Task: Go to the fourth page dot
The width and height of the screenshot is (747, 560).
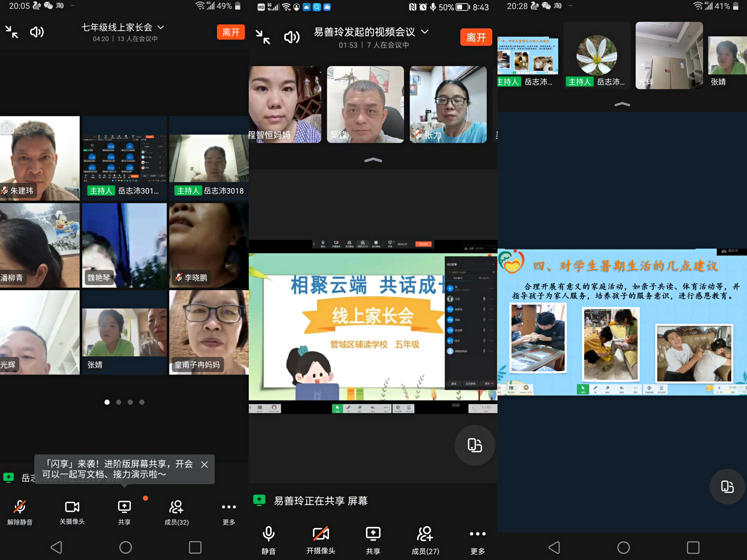Action: pos(142,402)
